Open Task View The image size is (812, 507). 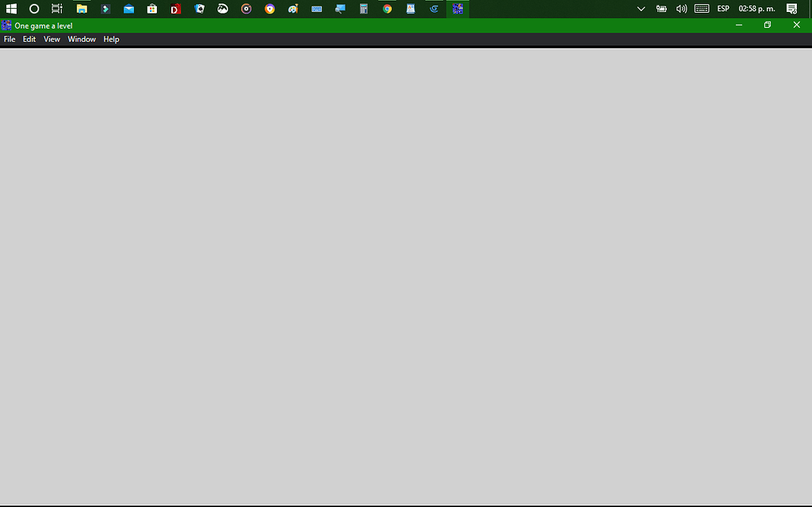click(x=56, y=9)
